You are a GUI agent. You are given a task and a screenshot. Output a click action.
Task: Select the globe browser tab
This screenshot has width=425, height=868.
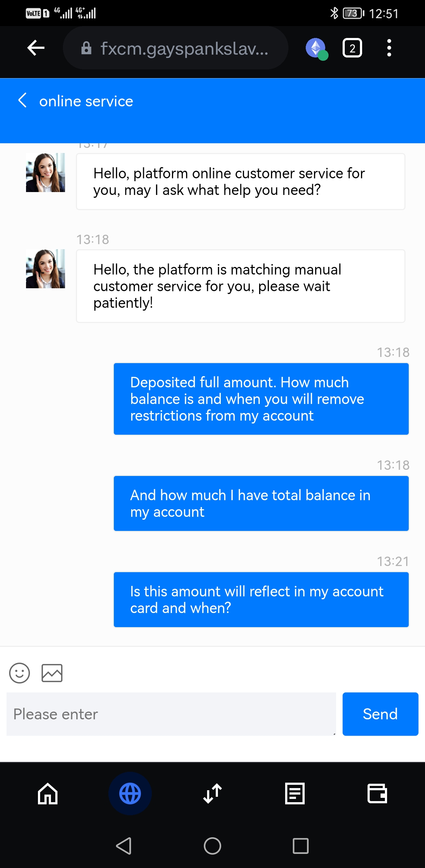tap(130, 793)
